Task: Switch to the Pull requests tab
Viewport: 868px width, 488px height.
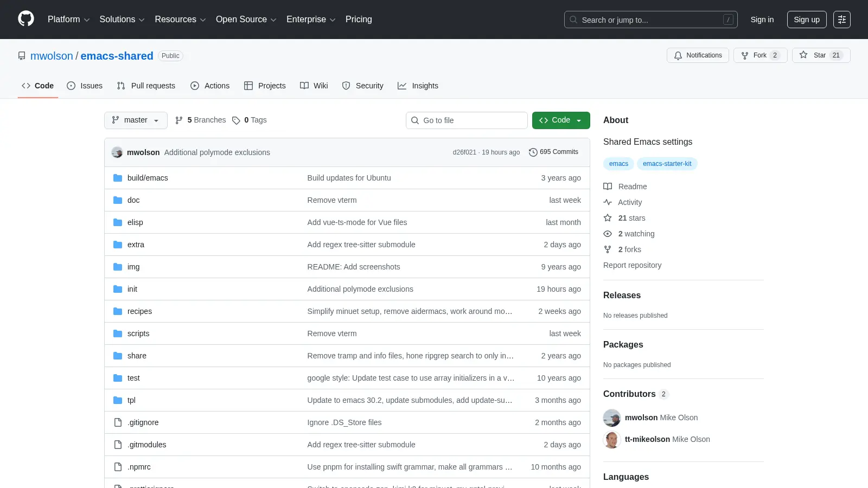Action: (146, 86)
